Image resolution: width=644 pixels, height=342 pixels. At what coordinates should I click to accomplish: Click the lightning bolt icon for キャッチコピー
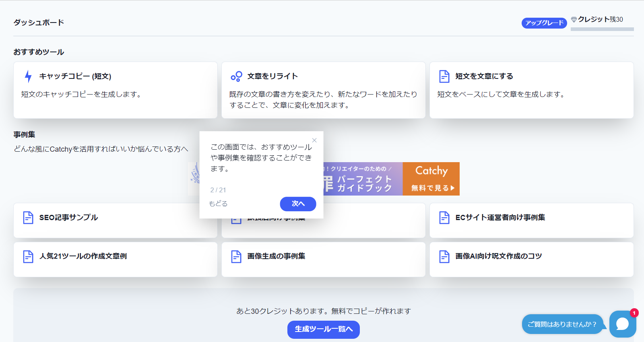pyautogui.click(x=28, y=76)
